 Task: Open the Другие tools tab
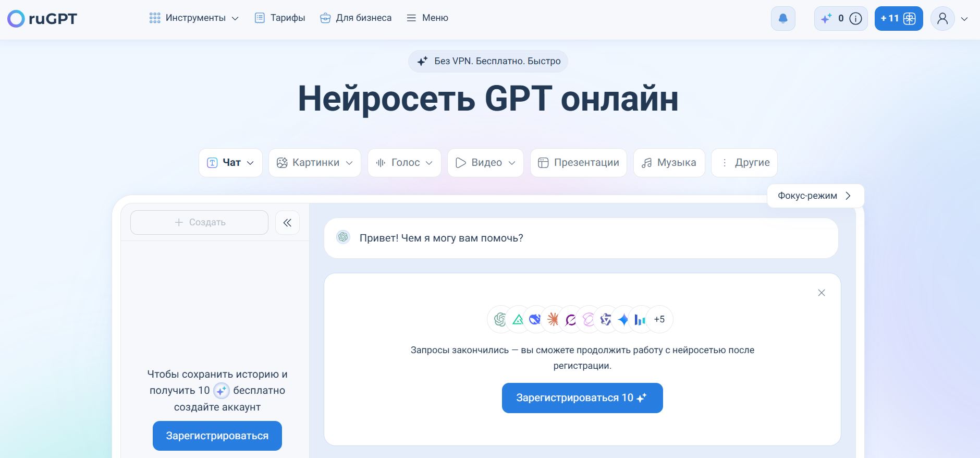pyautogui.click(x=744, y=163)
